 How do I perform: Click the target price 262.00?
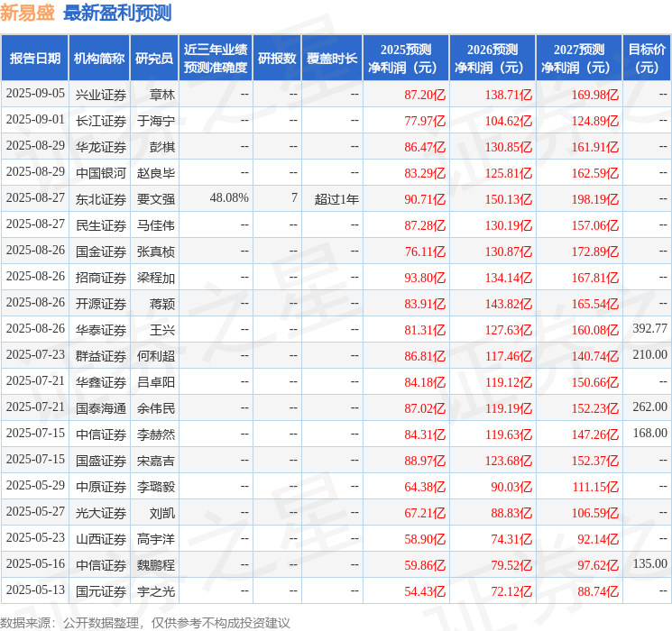point(649,407)
